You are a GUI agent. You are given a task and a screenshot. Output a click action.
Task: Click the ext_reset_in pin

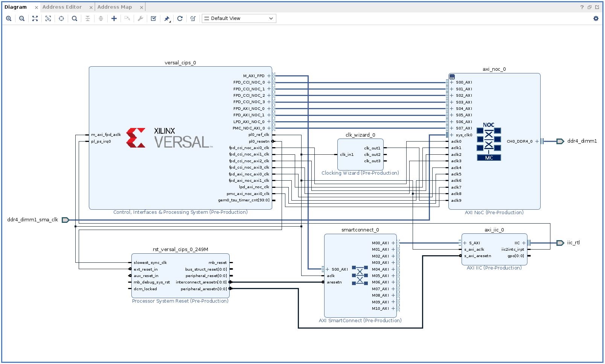click(146, 270)
